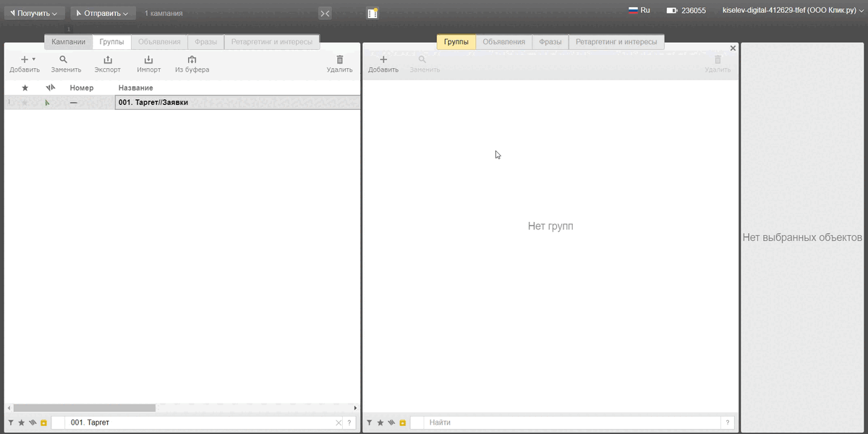Sort by sync status column header
Image resolution: width=868 pixels, height=434 pixels.
pos(50,88)
